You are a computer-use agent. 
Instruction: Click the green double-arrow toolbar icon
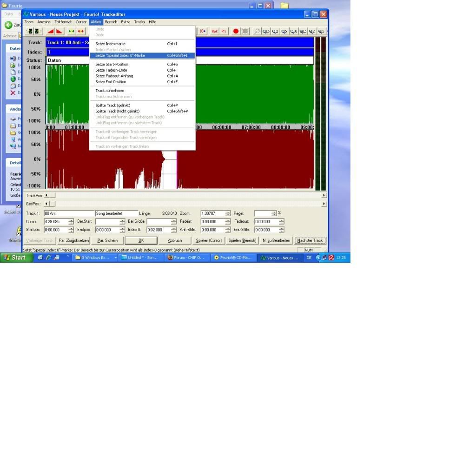[x=72, y=31]
